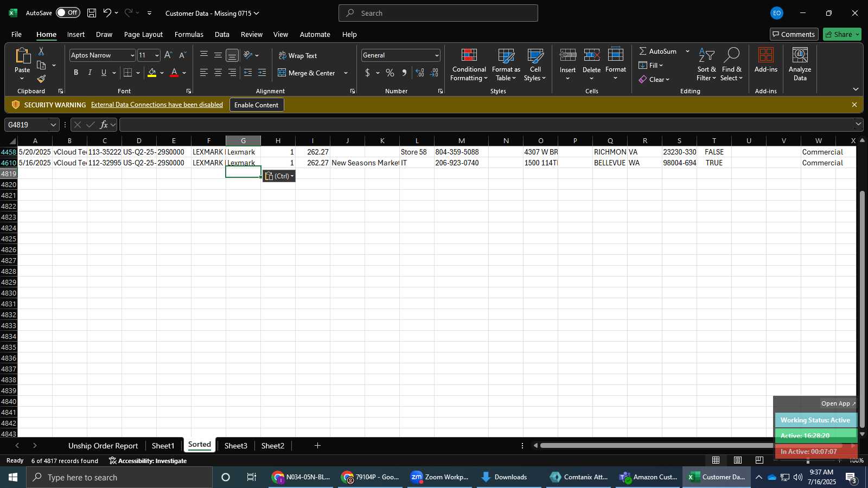Apply yellow Fill Color swatch
The width and height of the screenshot is (868, 488).
click(x=152, y=73)
